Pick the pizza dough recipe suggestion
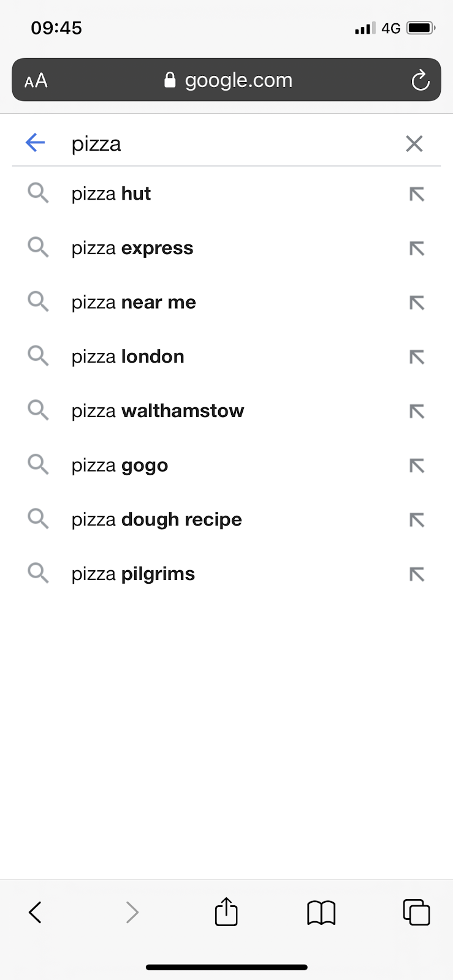 (x=156, y=520)
